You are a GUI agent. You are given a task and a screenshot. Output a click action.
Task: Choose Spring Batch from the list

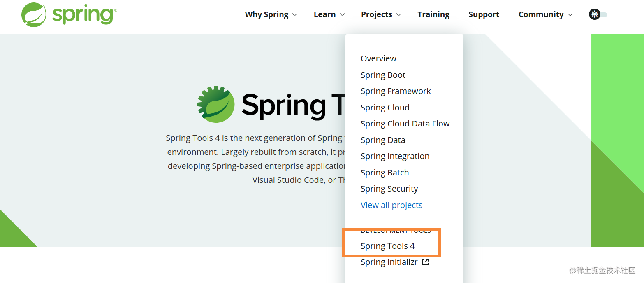385,173
